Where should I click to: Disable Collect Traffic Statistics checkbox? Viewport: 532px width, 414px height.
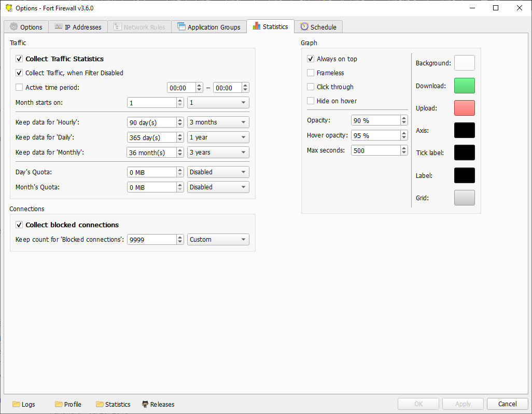19,59
